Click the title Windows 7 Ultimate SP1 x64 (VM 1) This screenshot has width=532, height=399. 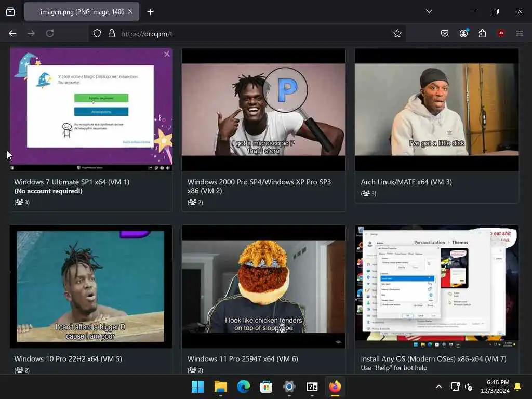(72, 182)
